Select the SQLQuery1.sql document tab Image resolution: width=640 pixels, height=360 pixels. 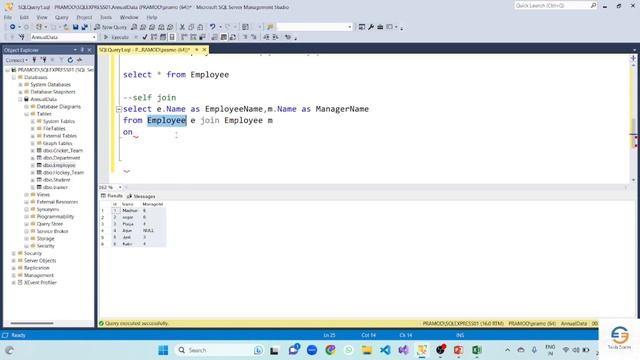coord(144,50)
